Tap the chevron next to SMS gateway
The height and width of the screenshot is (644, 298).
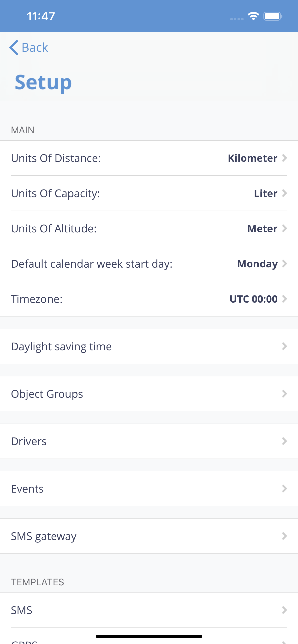284,536
